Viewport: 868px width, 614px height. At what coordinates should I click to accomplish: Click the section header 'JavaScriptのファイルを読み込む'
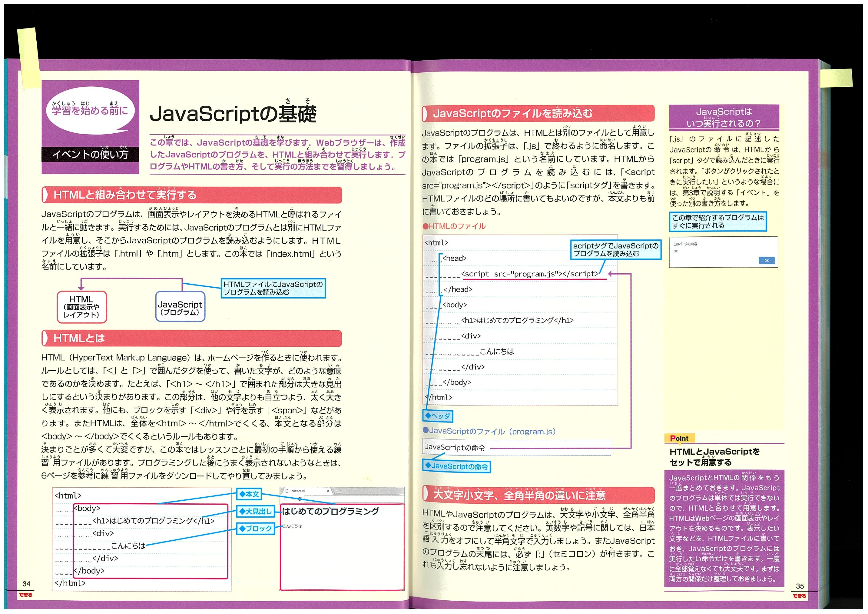pyautogui.click(x=538, y=113)
